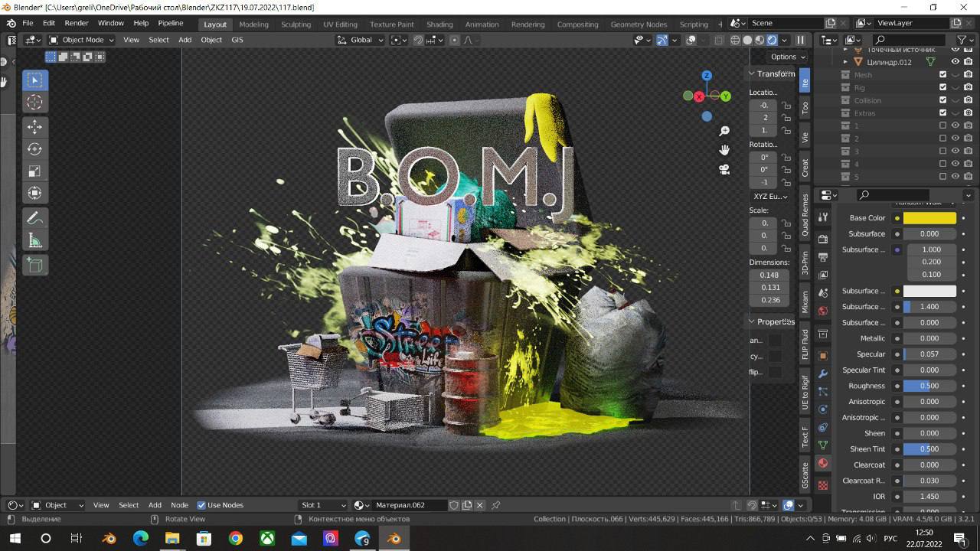Select the Scale tool in the toolbar
980x551 pixels.
click(x=34, y=171)
